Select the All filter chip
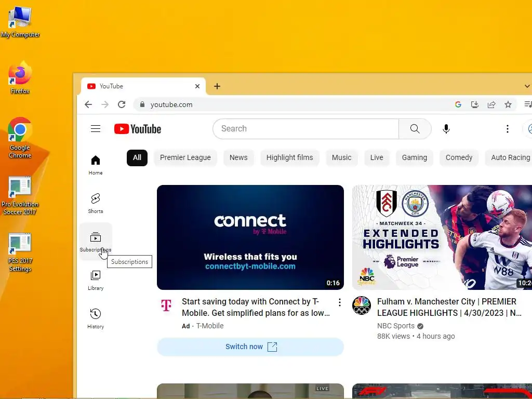This screenshot has width=532, height=399. (x=137, y=158)
